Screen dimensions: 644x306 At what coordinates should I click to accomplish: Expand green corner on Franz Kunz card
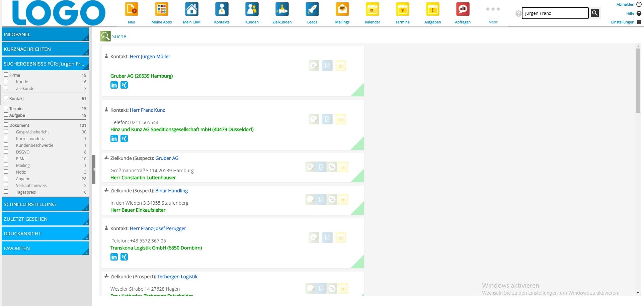(359, 145)
